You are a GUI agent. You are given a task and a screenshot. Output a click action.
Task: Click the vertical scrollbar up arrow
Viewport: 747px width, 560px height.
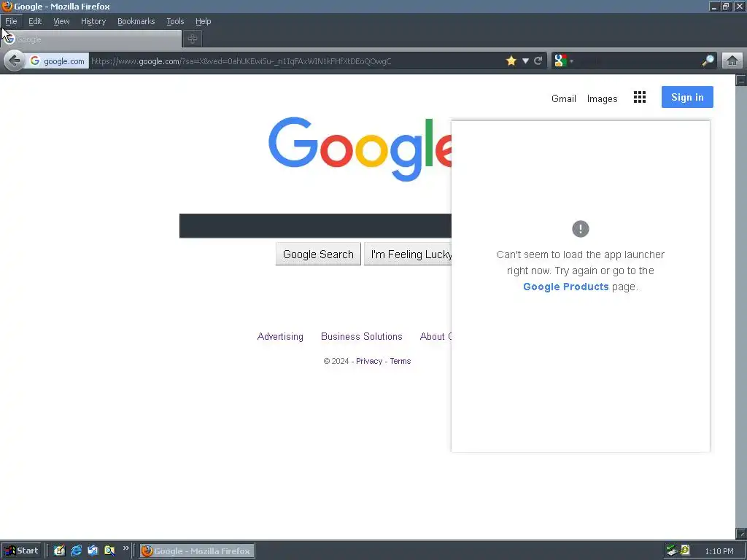click(x=741, y=80)
